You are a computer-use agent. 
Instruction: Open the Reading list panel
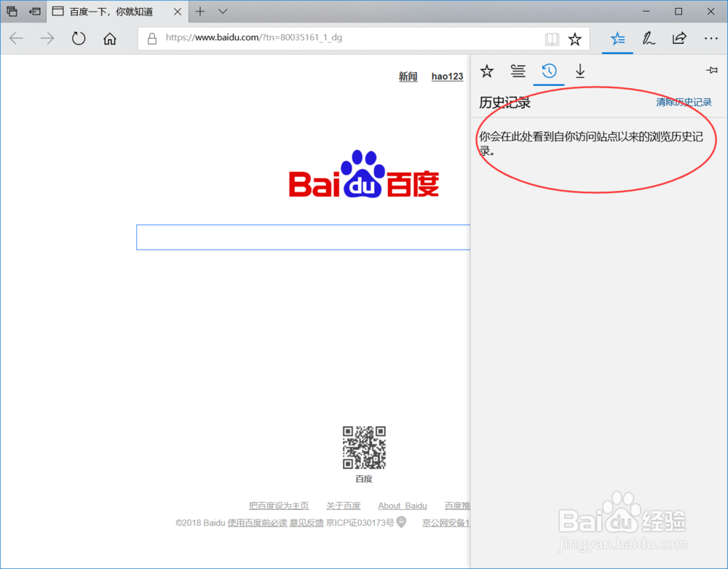tap(518, 71)
